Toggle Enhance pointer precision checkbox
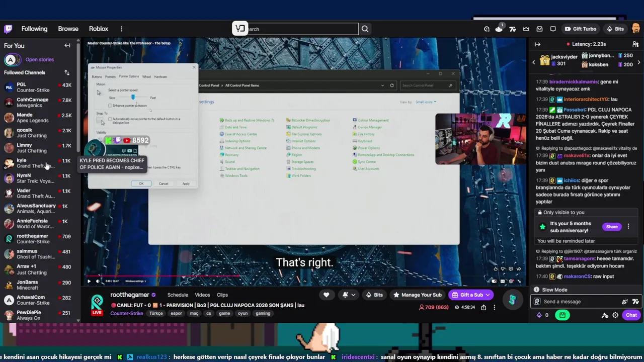644x362 pixels. click(110, 106)
